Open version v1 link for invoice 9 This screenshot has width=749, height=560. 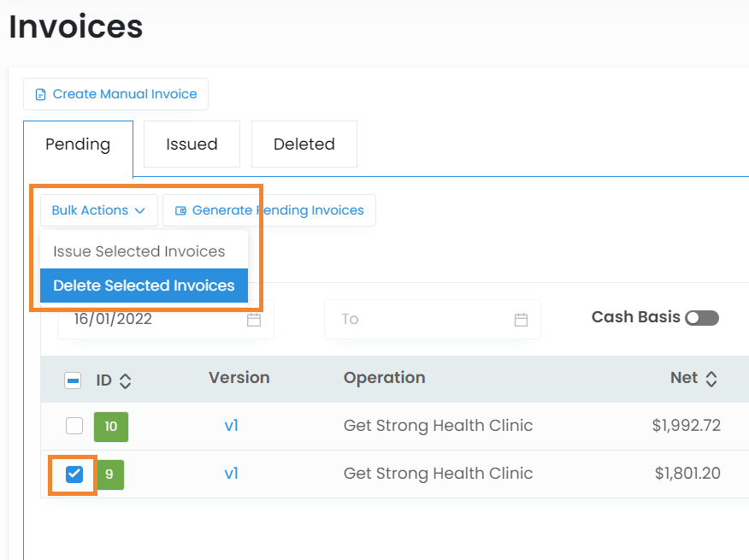[x=231, y=474]
